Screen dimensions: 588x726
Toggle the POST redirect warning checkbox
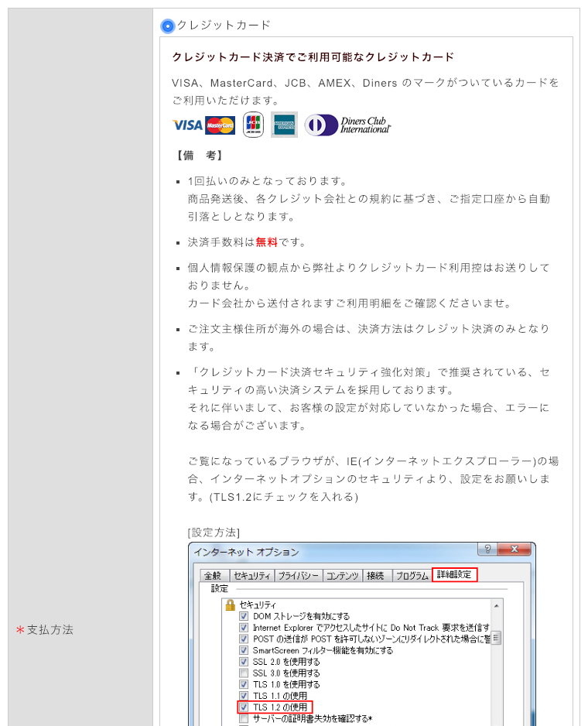(x=244, y=639)
